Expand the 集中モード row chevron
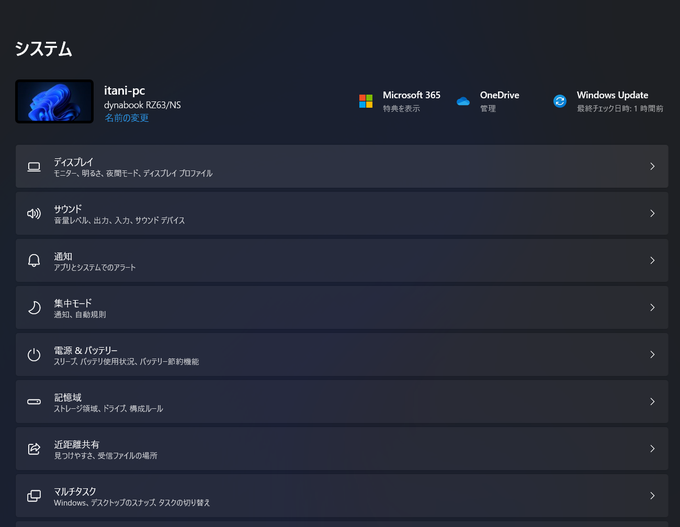 [x=652, y=308]
